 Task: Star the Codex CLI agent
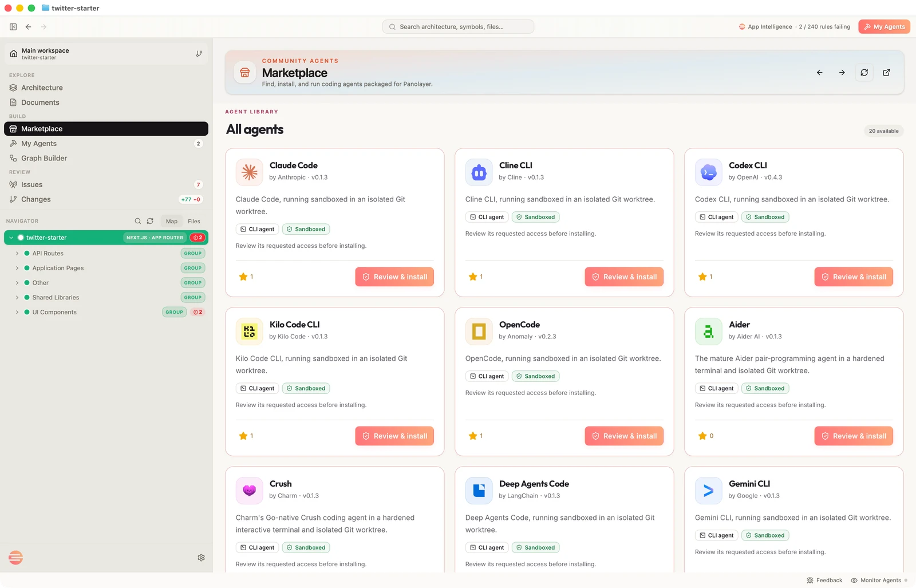coord(702,277)
